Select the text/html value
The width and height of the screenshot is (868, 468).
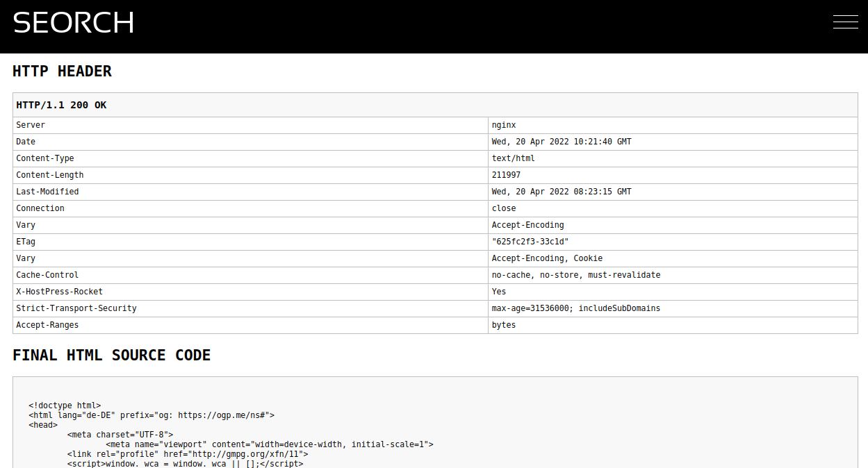(514, 158)
